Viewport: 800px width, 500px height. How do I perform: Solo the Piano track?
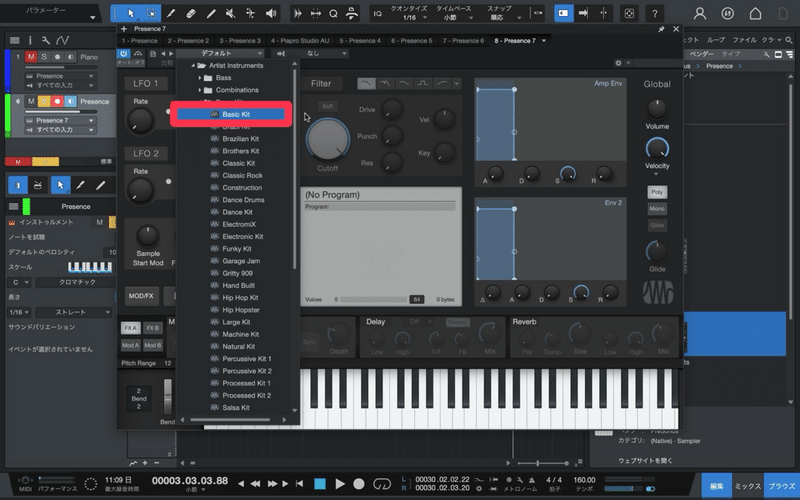point(44,57)
